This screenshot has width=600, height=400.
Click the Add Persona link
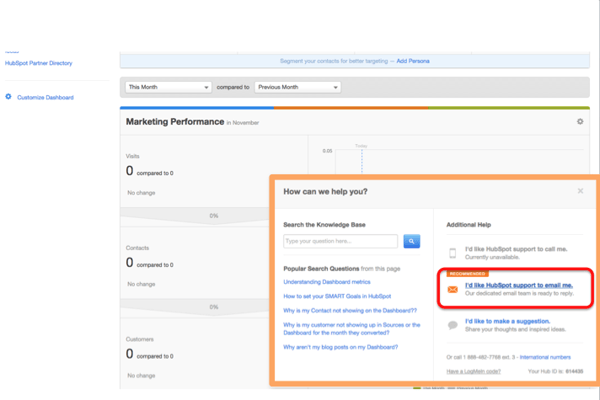click(x=413, y=61)
